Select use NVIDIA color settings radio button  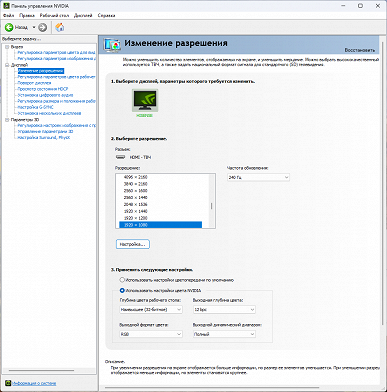pyautogui.click(x=122, y=290)
